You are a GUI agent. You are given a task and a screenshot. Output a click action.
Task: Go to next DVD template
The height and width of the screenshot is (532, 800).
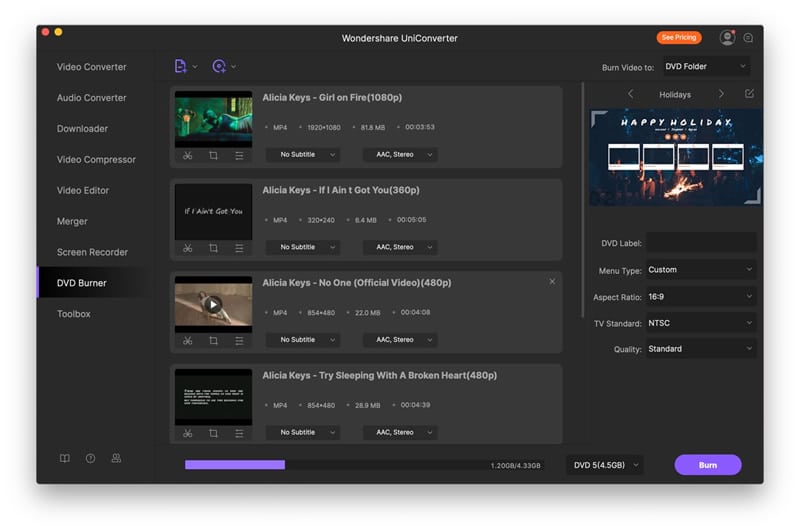[x=721, y=94]
